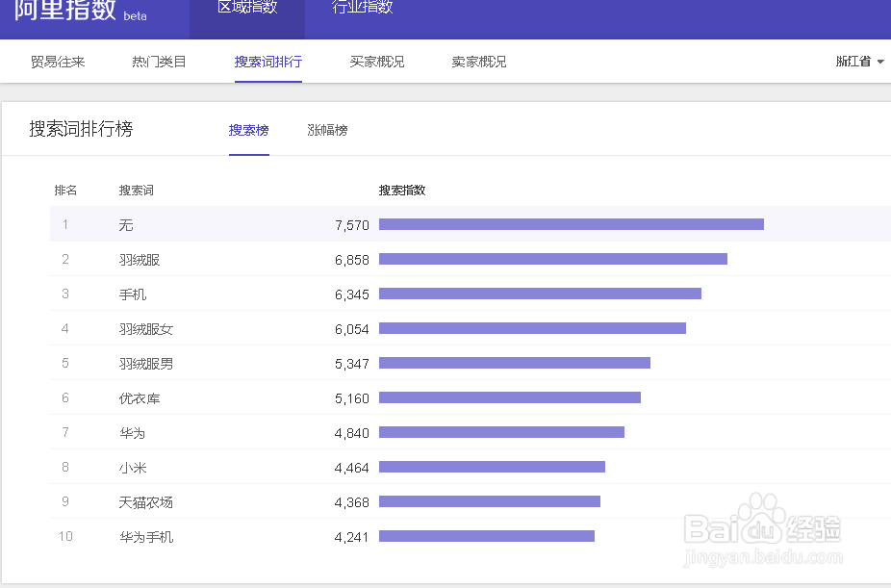Image resolution: width=891 pixels, height=588 pixels.
Task: Click the bar for 手机 search index
Action: 540,294
